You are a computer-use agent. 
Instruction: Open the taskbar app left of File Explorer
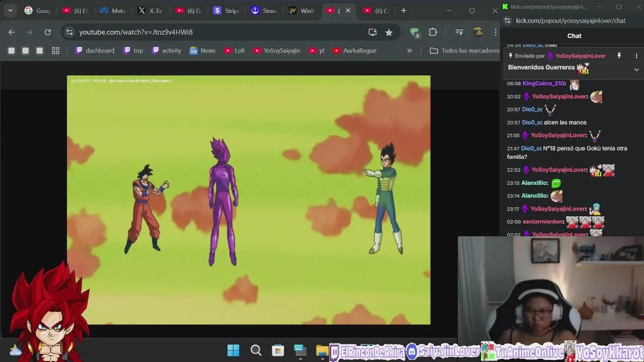300,350
